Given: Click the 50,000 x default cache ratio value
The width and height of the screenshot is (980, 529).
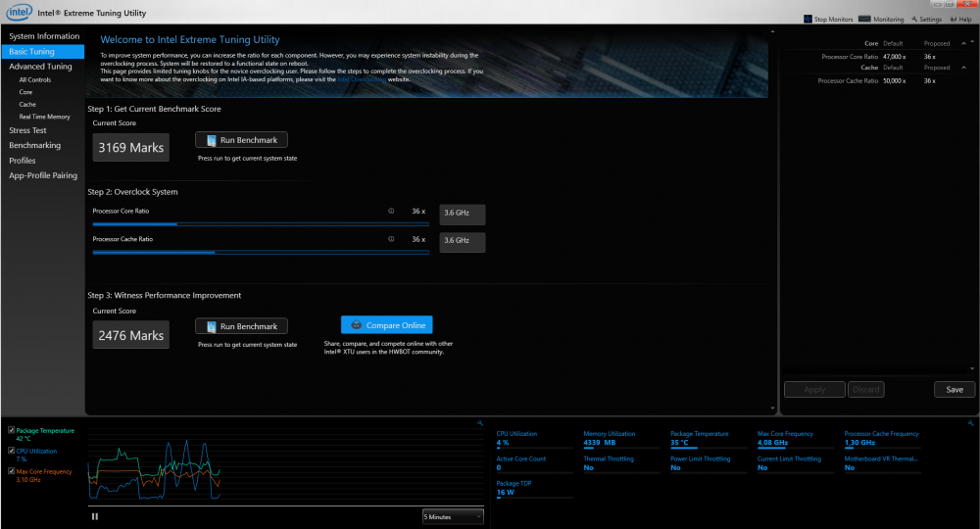Looking at the screenshot, I should tap(895, 81).
